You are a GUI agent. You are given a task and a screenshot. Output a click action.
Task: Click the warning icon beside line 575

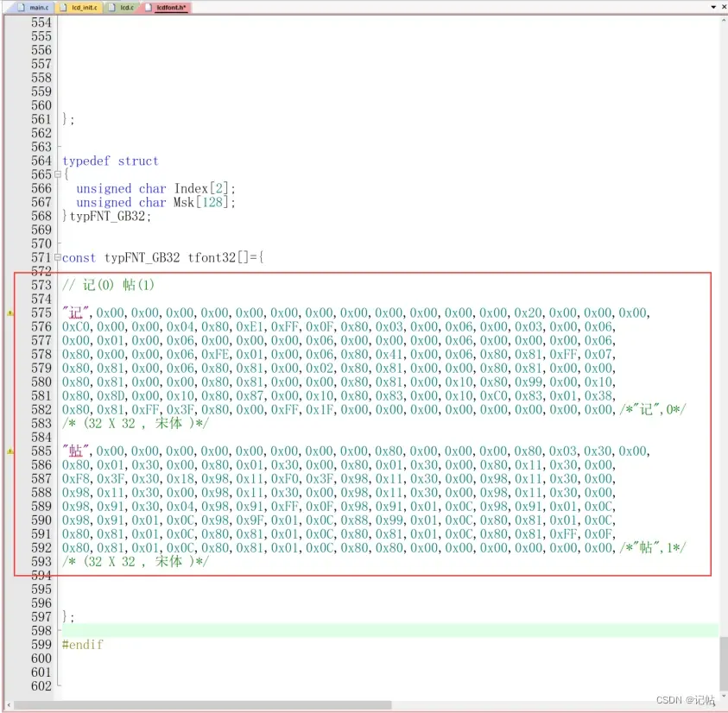[x=10, y=313]
